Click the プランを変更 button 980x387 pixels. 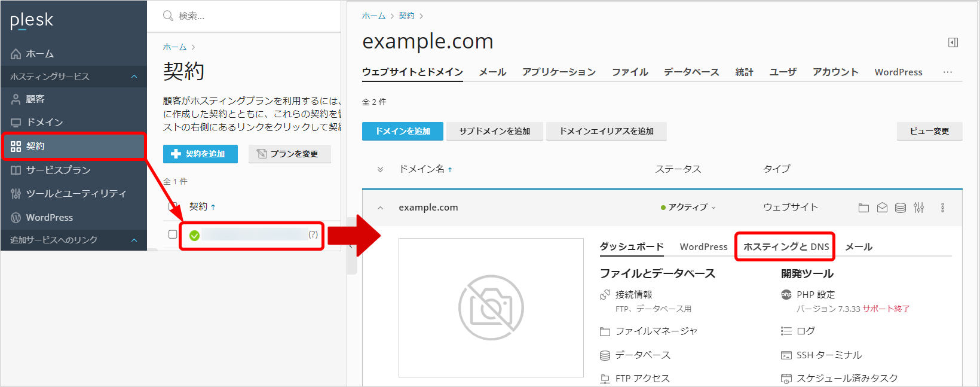289,154
